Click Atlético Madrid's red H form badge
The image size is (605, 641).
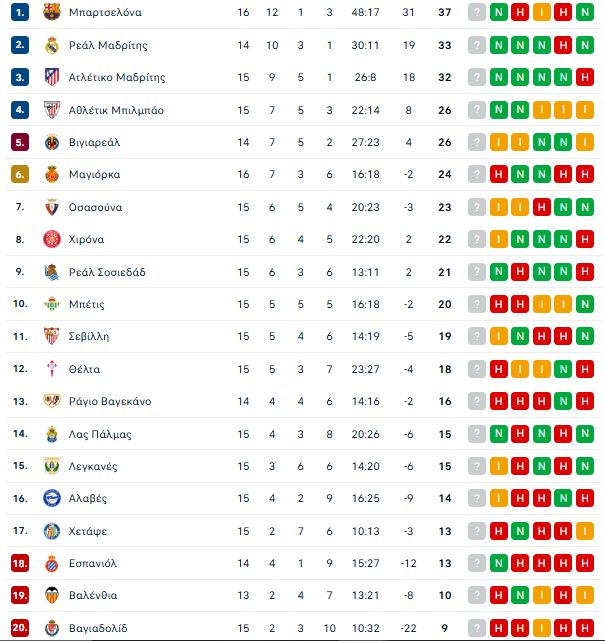[x=585, y=77]
